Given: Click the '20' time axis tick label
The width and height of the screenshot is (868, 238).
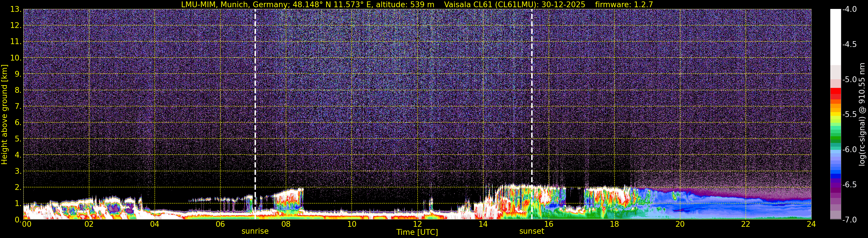Looking at the screenshot, I should 680,224.
